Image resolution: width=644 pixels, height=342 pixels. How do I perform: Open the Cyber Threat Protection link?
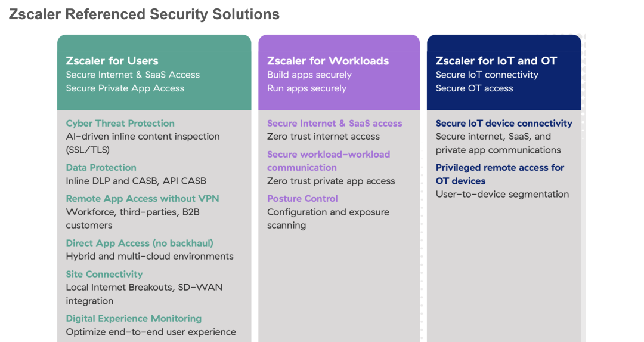coord(120,124)
